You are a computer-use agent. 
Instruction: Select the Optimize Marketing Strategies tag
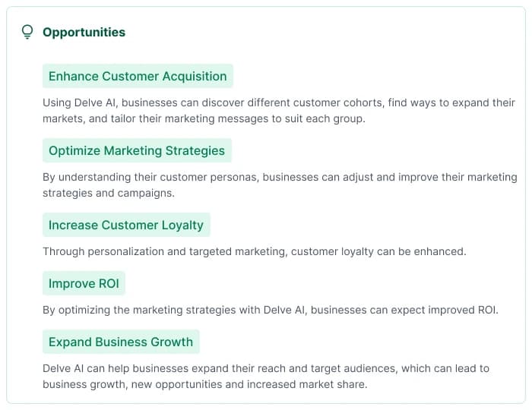137,150
